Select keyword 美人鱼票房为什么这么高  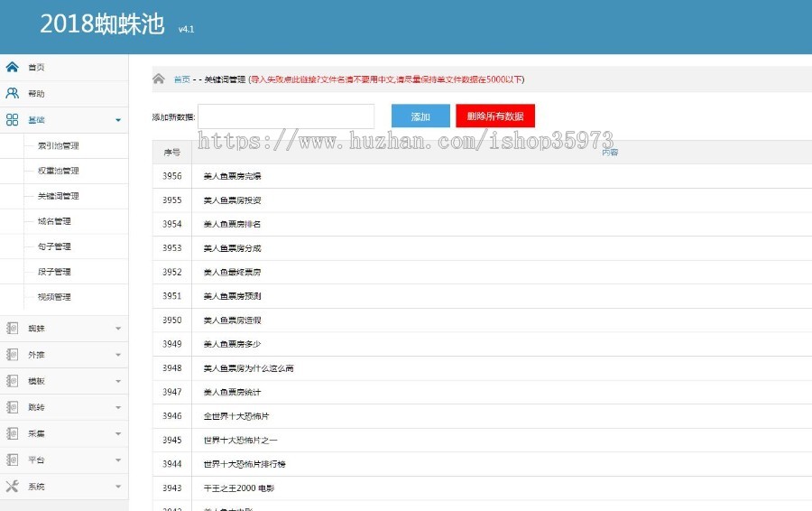(249, 368)
